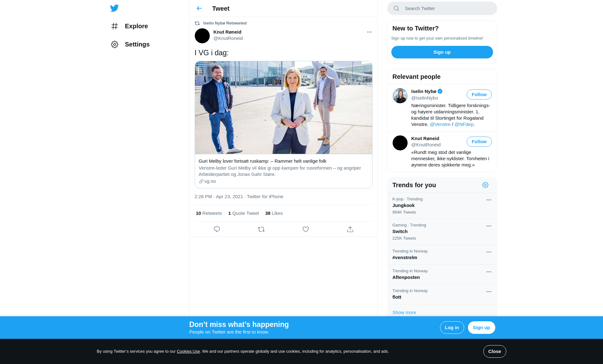This screenshot has height=364, width=603.
Task: Click Twitter for iPhone source link
Action: coord(265,197)
